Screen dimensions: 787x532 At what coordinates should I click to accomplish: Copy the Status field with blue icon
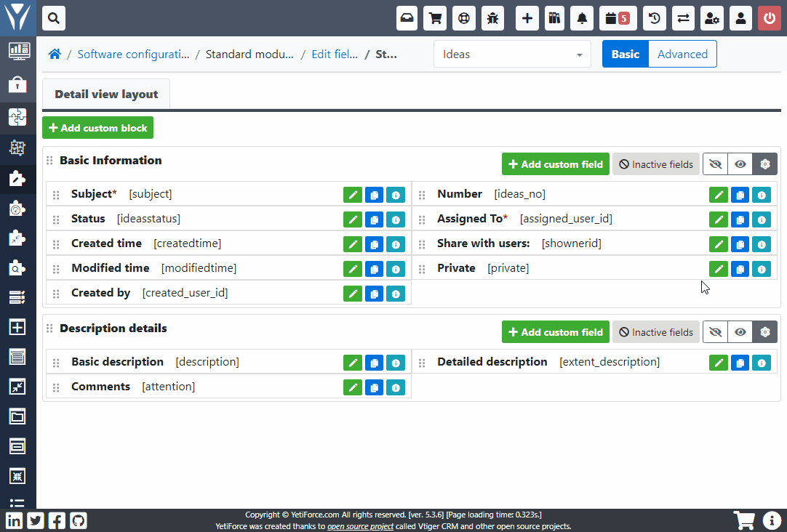tap(374, 219)
